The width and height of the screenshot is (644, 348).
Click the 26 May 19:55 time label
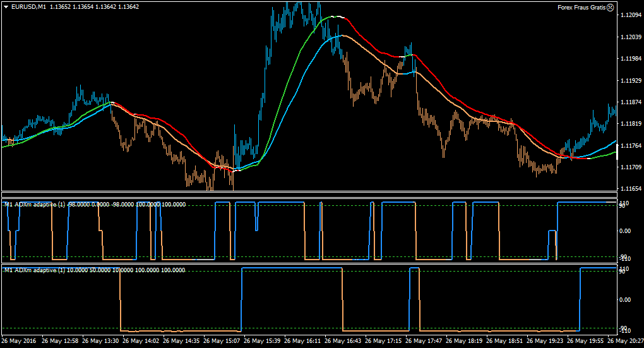pyautogui.click(x=585, y=341)
